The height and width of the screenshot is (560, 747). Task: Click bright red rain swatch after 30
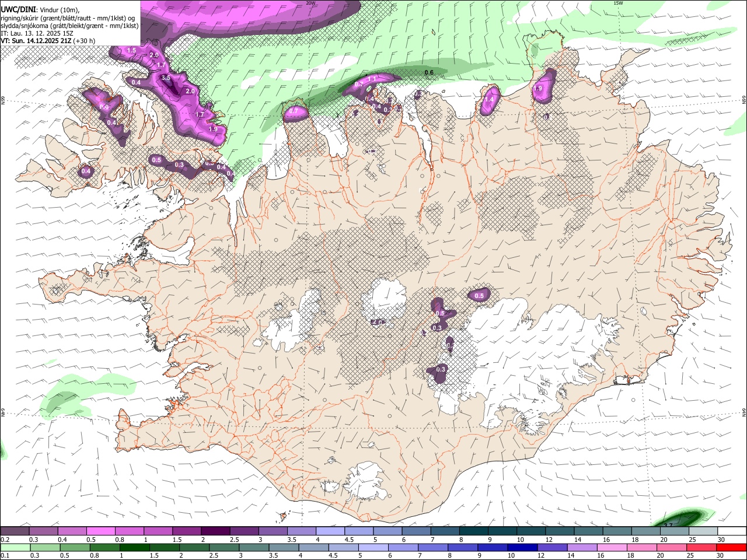tap(731, 547)
